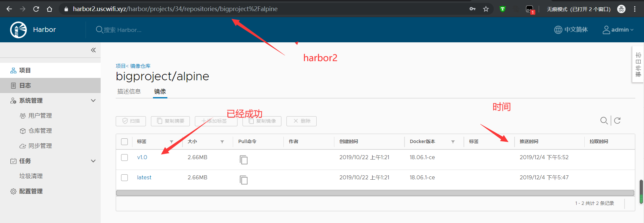The height and width of the screenshot is (223, 644).
Task: Copy pull command for v1.0
Action: point(244,160)
